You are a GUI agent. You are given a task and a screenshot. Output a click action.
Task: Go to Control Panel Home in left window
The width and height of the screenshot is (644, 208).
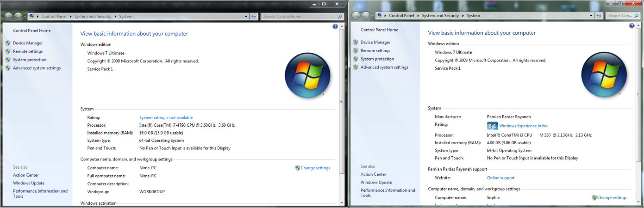point(32,31)
